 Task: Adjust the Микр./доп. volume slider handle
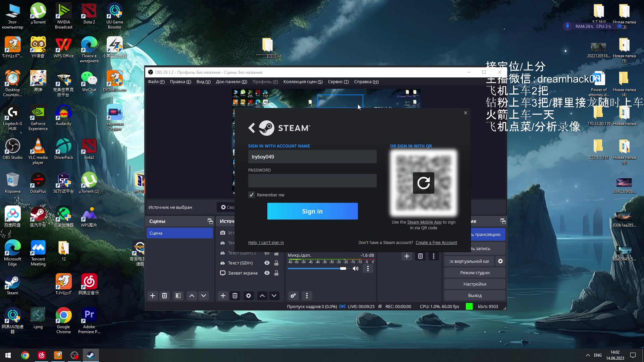coord(343,268)
